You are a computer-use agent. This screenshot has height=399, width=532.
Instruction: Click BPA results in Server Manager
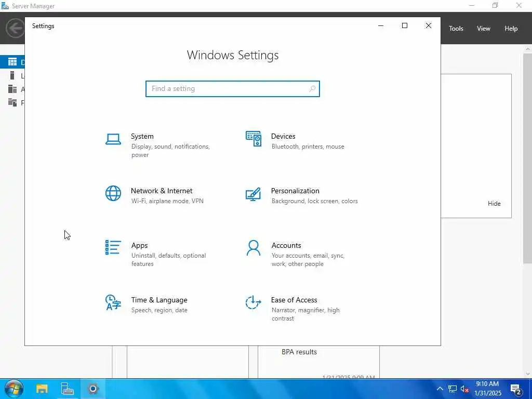[x=299, y=352]
